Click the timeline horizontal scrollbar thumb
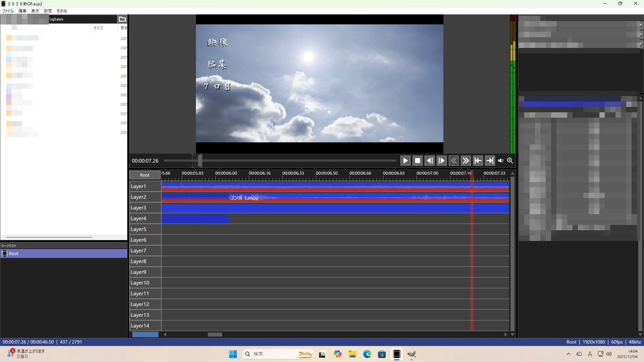Viewport: 644px width, 362px height. pyautogui.click(x=215, y=335)
